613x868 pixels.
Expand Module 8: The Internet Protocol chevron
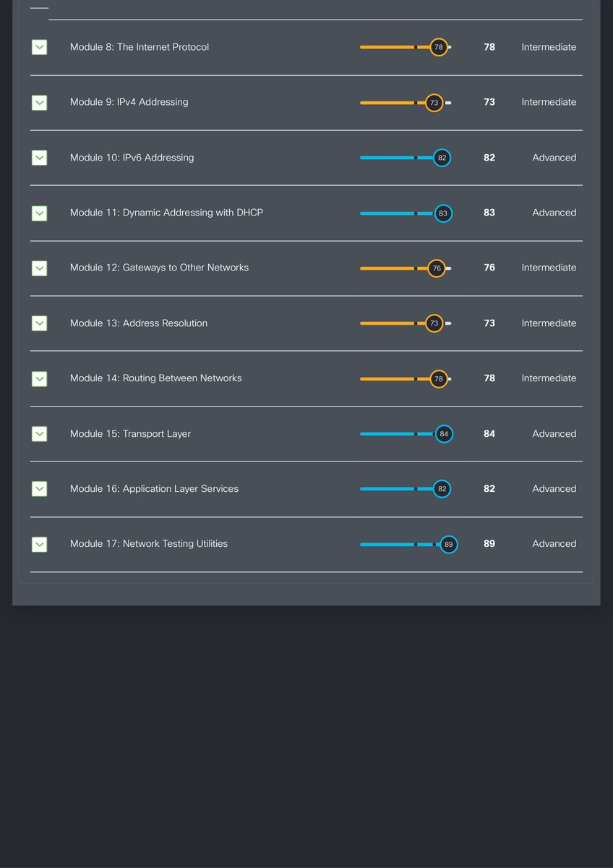(x=40, y=47)
